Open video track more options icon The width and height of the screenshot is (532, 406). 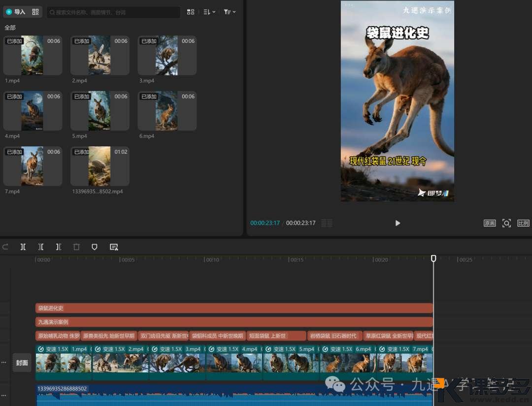tap(4, 363)
